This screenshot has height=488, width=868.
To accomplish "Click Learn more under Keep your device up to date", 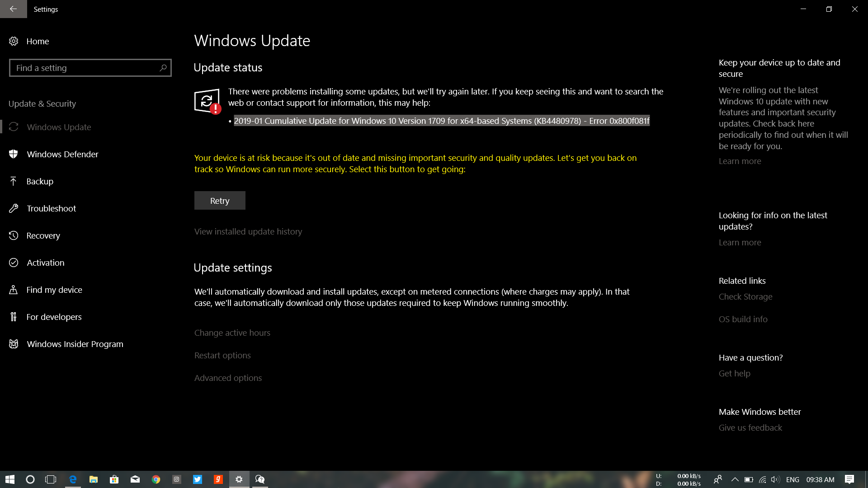I will (x=740, y=161).
